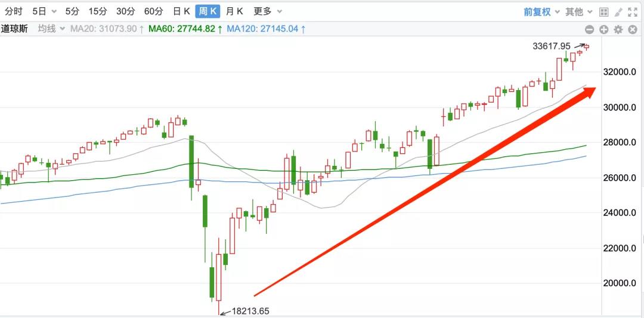The width and height of the screenshot is (644, 318).
Task: Expand the 其他 options dropdown
Action: pos(579,11)
